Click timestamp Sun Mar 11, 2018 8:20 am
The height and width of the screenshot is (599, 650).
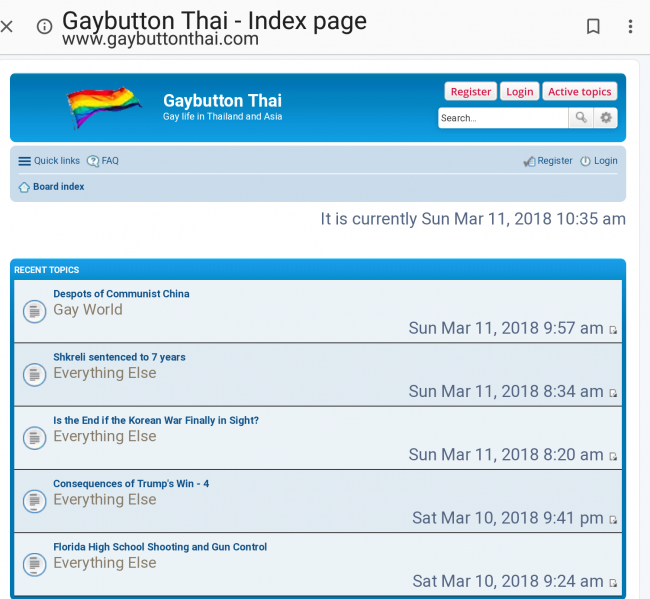tap(506, 455)
